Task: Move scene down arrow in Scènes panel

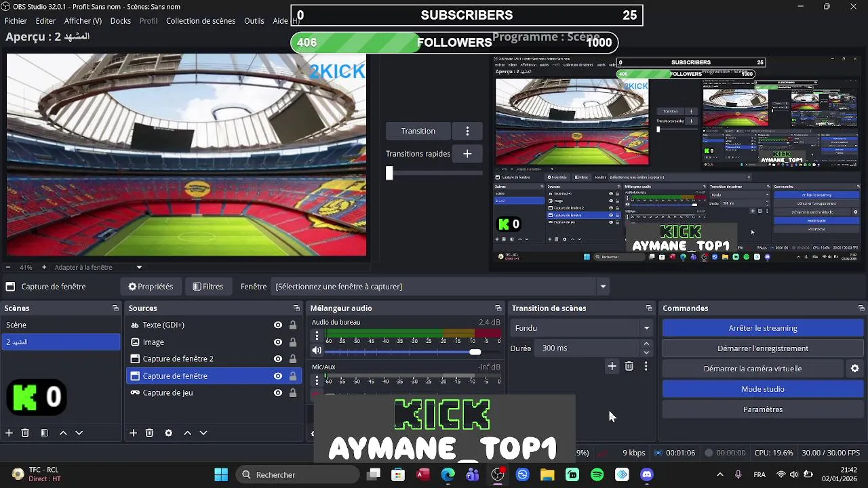Action: tap(79, 433)
